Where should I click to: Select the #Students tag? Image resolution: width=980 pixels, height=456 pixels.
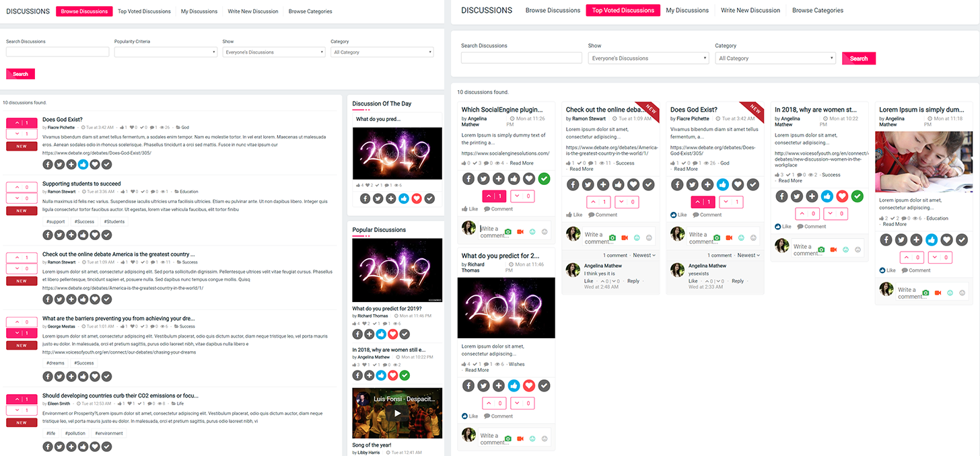114,221
